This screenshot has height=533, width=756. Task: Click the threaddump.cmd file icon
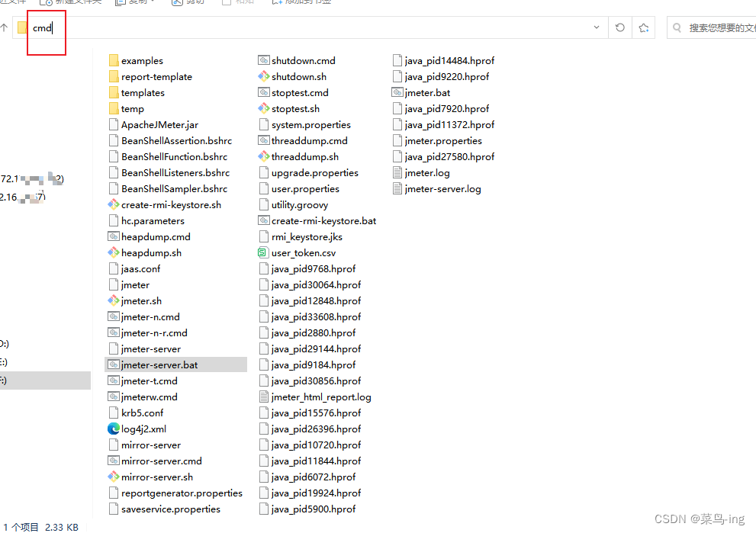tap(264, 140)
